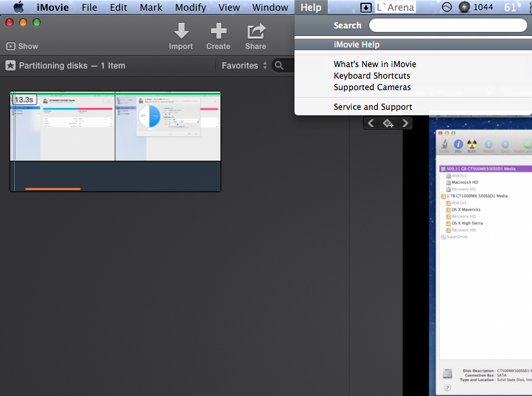Viewport: 532px width, 396px height.
Task: Click Mount icon in Disk Utility
Action: coord(489,146)
